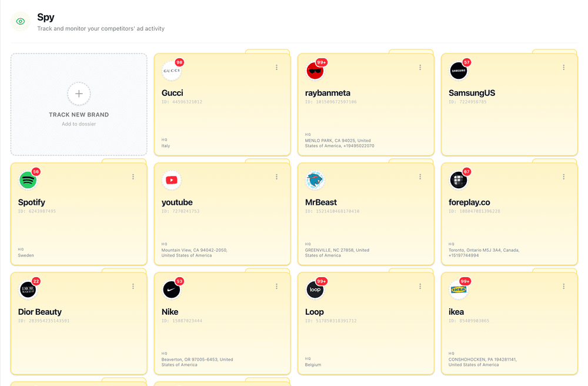
Task: Open the Dior Beauty brand title
Action: [x=40, y=312]
